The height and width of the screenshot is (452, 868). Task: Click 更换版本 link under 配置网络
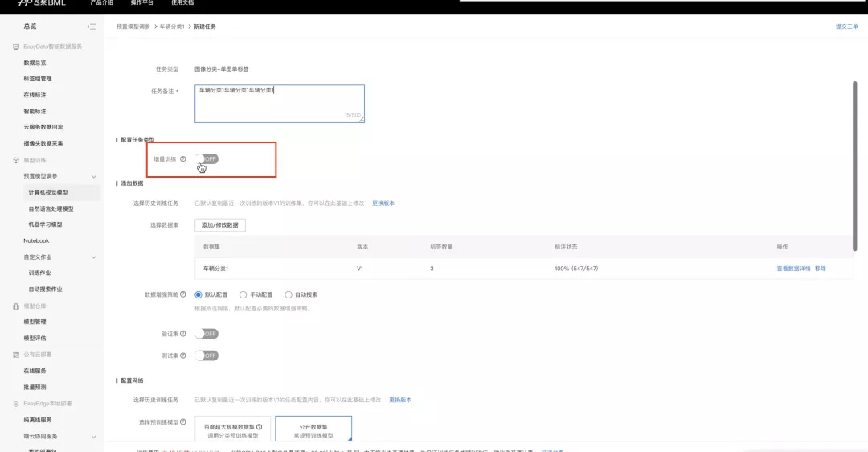pyautogui.click(x=400, y=400)
